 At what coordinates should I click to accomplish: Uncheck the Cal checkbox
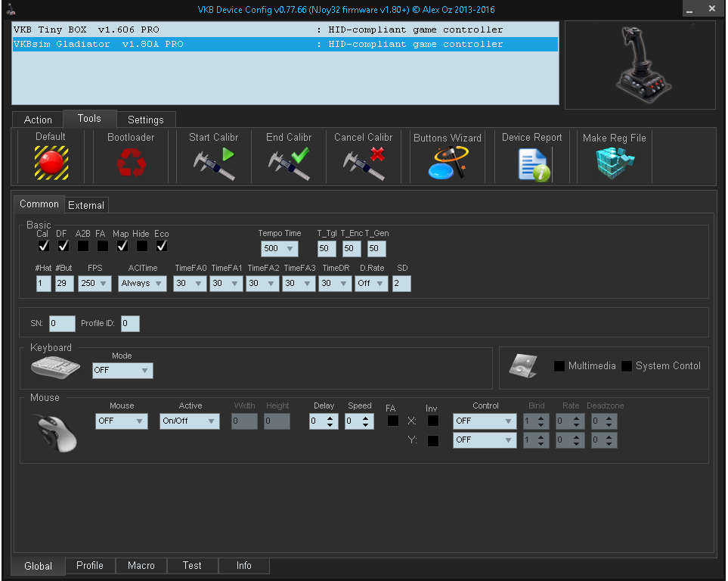click(43, 246)
